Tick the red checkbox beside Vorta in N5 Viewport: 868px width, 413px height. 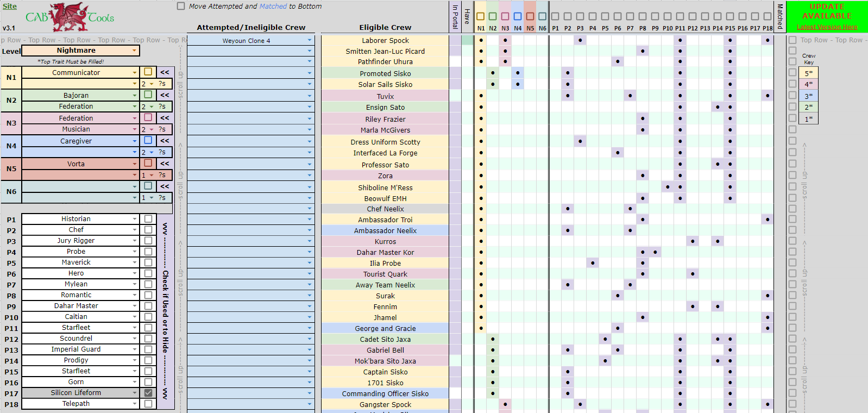(x=148, y=163)
